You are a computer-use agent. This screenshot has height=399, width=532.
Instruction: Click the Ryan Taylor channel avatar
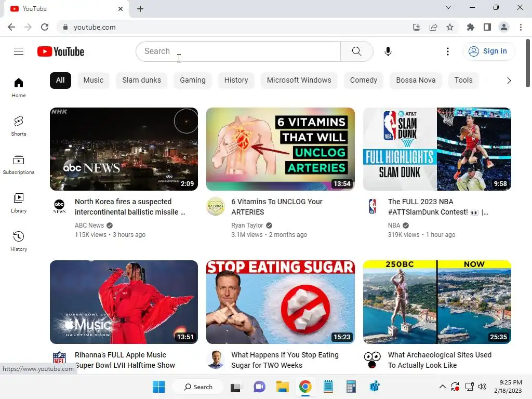216,206
